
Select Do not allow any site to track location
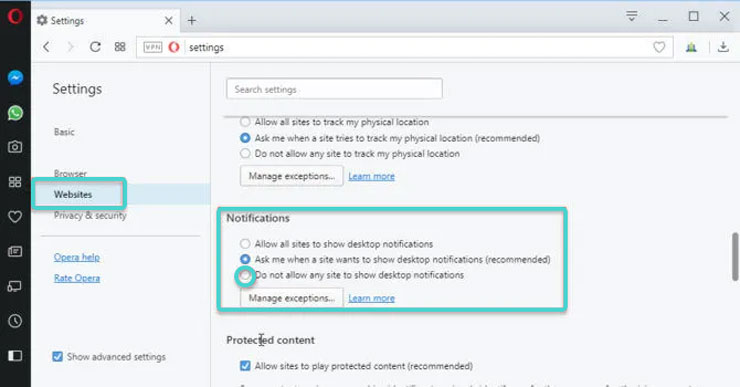point(245,153)
